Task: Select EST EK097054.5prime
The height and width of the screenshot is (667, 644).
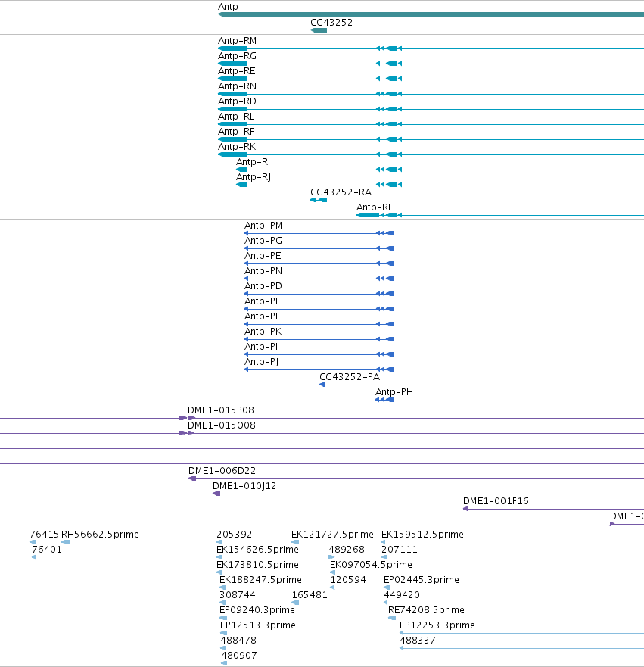Action: click(371, 565)
